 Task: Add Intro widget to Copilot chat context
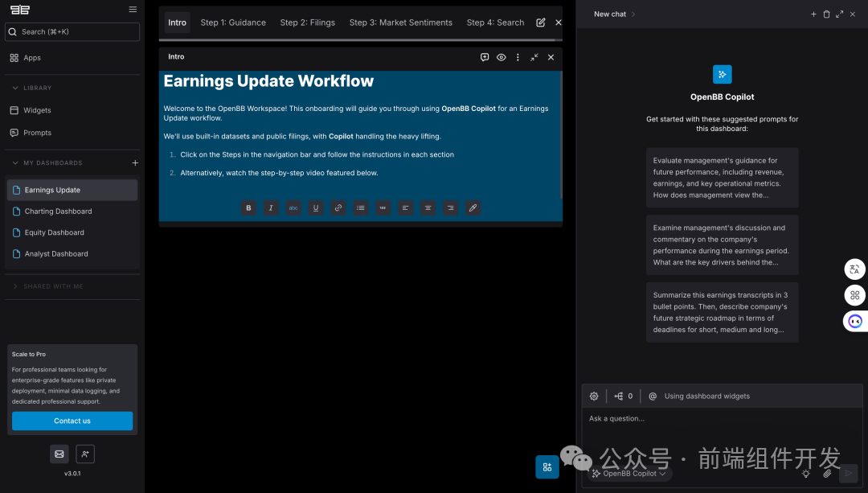click(x=485, y=57)
